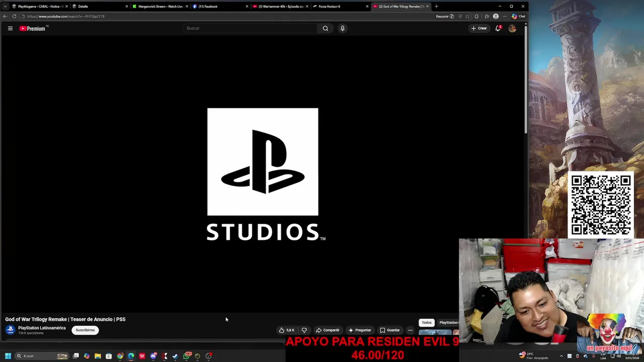Close the Facebook tab
This screenshot has height=362, width=644.
247,7
